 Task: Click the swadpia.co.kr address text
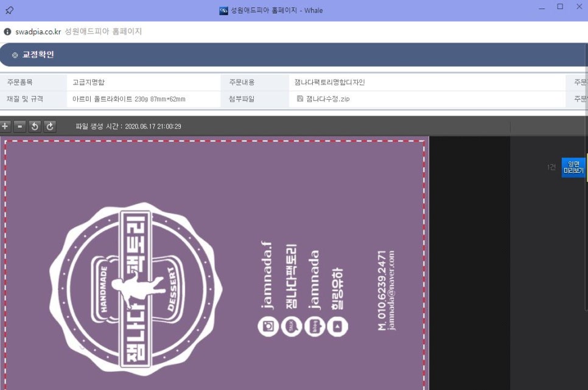point(38,32)
